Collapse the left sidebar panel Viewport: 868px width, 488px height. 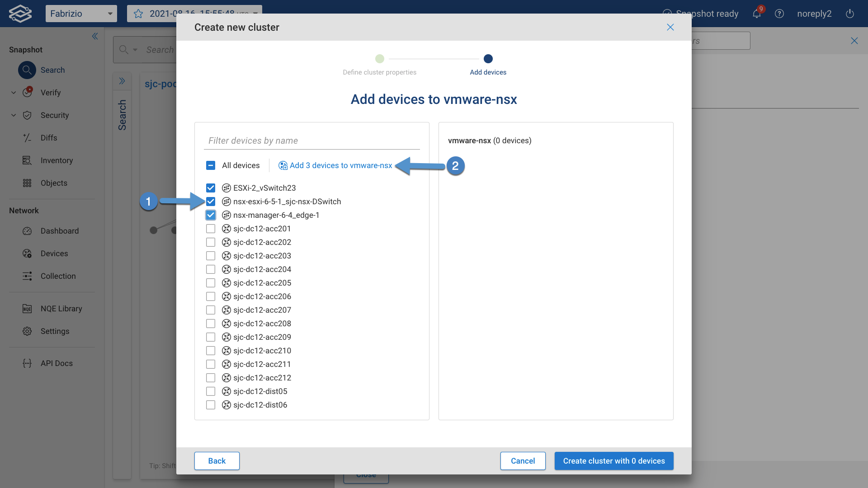tap(95, 36)
